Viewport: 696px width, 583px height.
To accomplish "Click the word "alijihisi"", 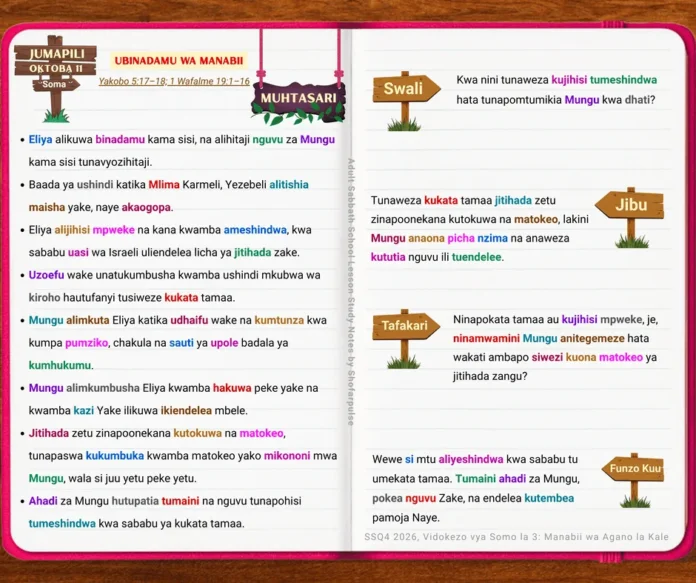I will coord(72,230).
